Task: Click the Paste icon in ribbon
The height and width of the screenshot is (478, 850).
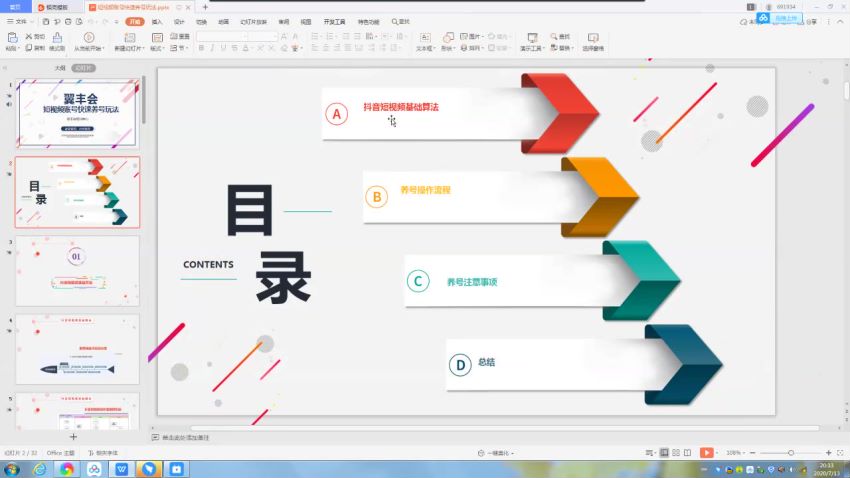Action: (x=12, y=37)
